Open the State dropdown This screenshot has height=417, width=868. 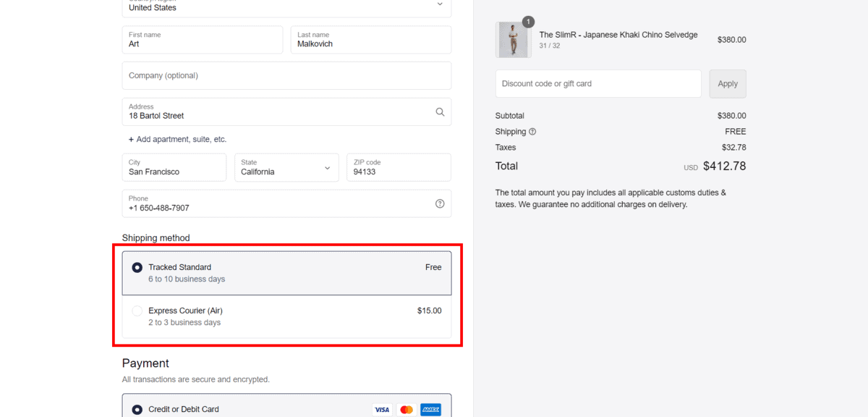tap(286, 167)
